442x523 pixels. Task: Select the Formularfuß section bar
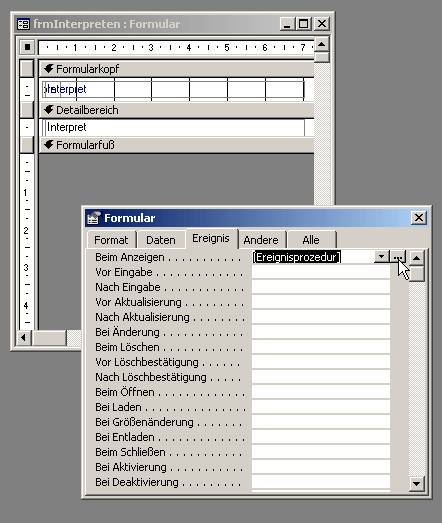tap(176, 145)
